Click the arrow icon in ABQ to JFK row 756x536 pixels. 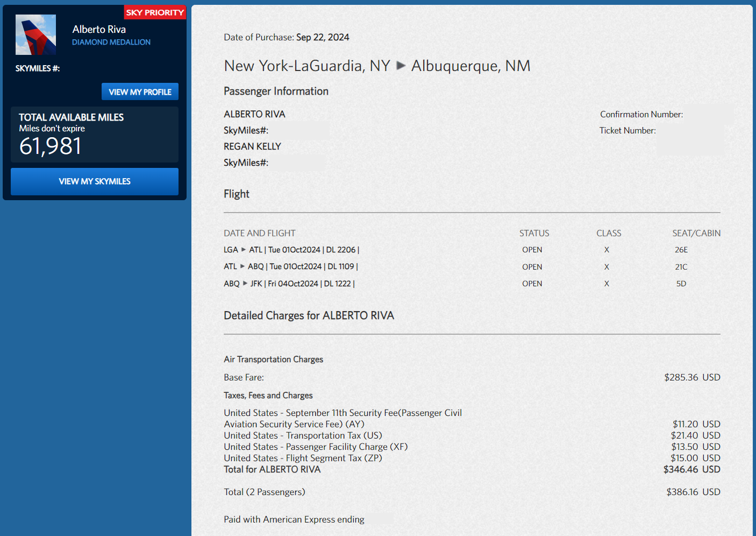(245, 283)
